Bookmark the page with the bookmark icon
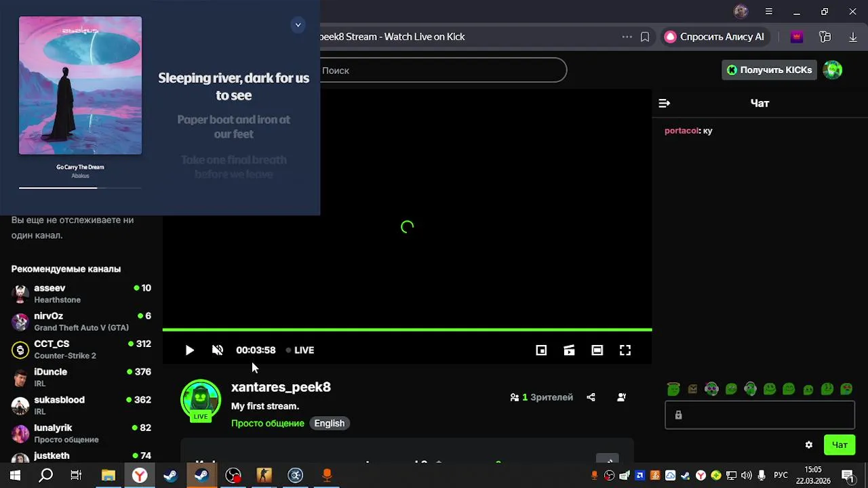 click(x=645, y=37)
